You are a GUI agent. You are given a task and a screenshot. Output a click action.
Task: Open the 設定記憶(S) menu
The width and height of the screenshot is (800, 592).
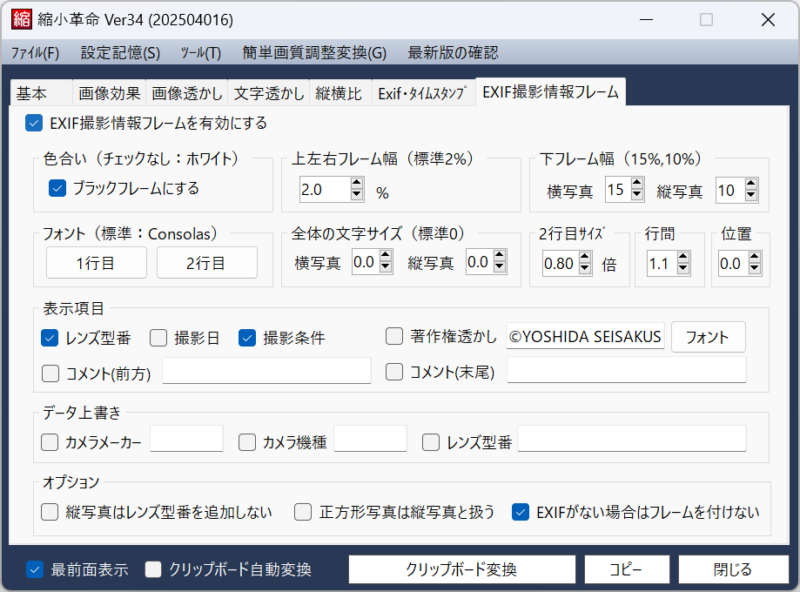click(120, 53)
